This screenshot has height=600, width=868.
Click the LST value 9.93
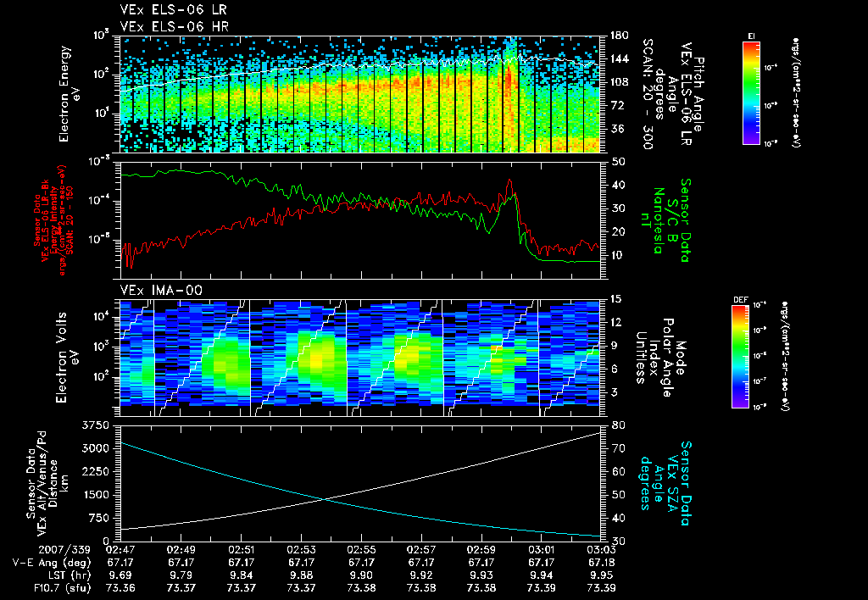point(481,575)
